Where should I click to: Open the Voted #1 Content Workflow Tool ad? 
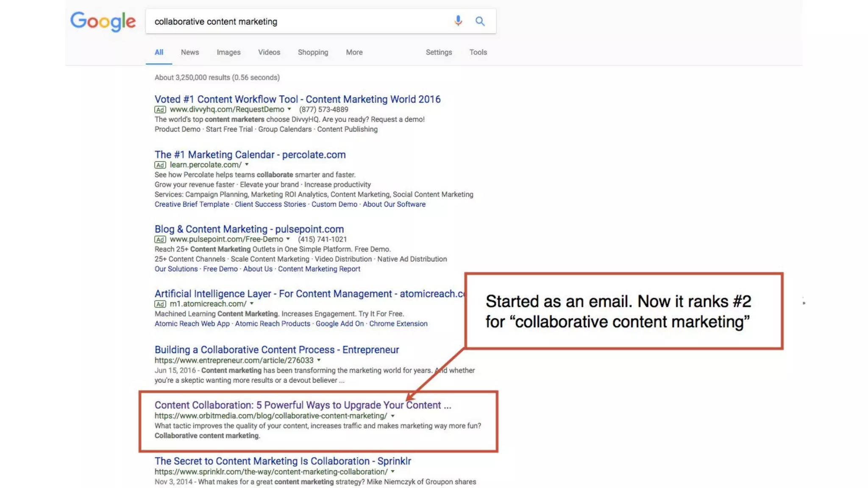coord(297,99)
